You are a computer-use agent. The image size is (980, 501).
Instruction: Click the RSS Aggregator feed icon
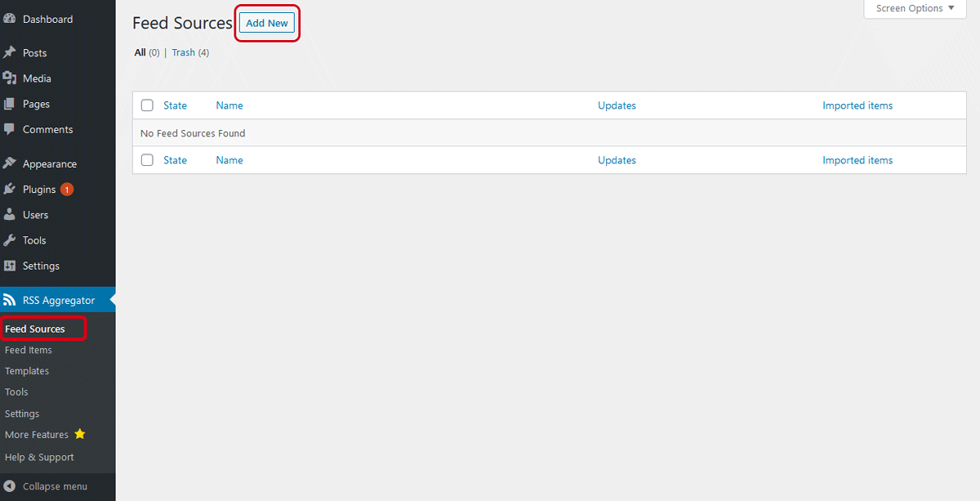10,300
